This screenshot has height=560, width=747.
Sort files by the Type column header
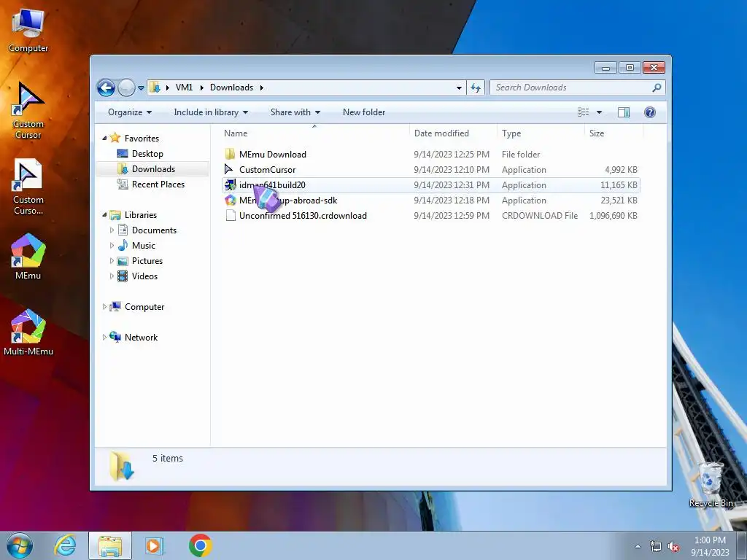pos(541,133)
